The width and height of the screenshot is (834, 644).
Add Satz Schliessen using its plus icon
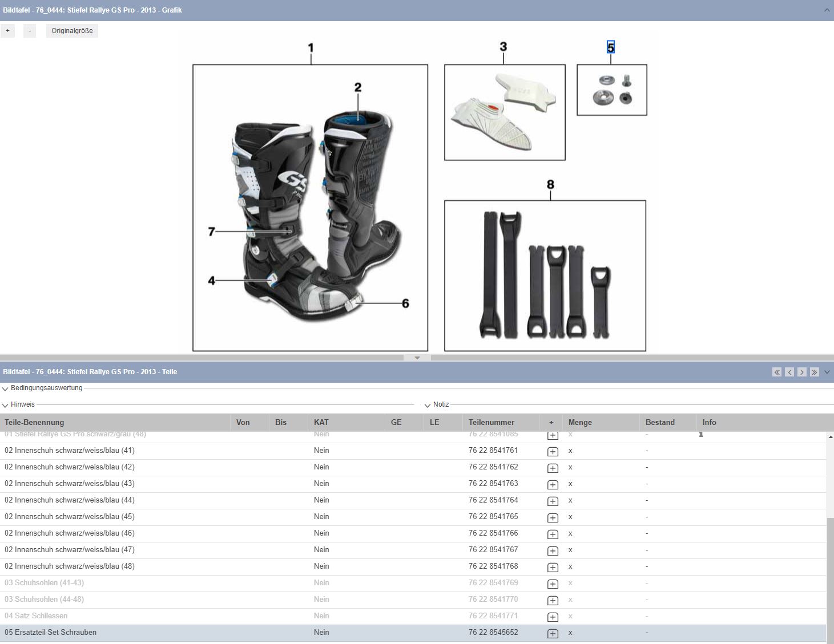click(x=553, y=617)
